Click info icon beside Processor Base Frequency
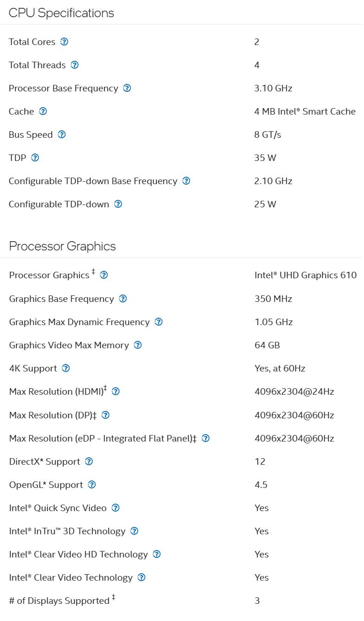Screen dimensions: 364x621 click(x=127, y=88)
